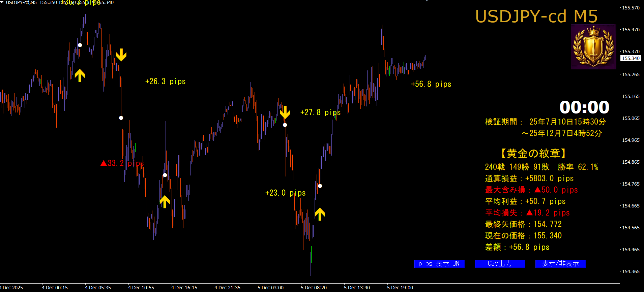Select white dot above the middle up arrow

point(165,175)
